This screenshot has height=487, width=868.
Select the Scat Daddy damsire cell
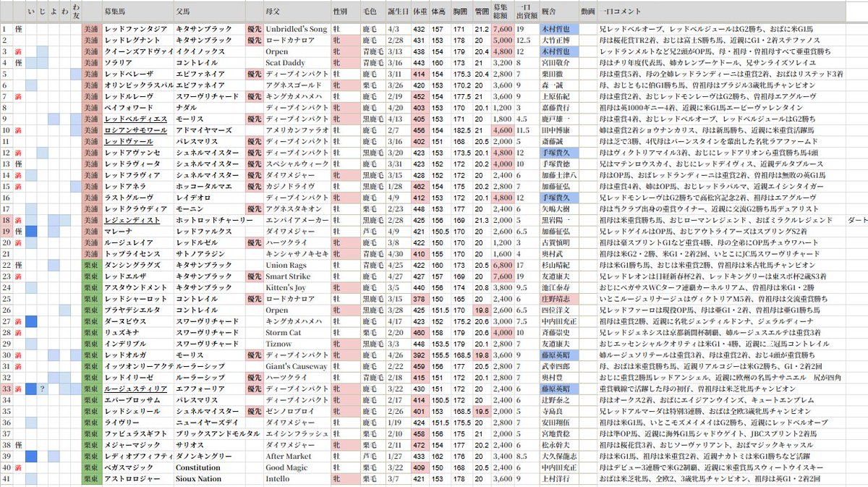click(286, 63)
